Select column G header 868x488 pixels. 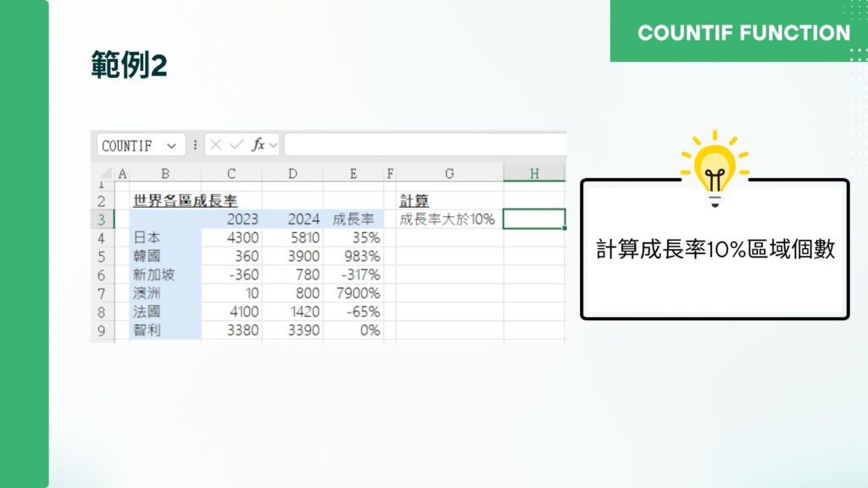point(449,174)
